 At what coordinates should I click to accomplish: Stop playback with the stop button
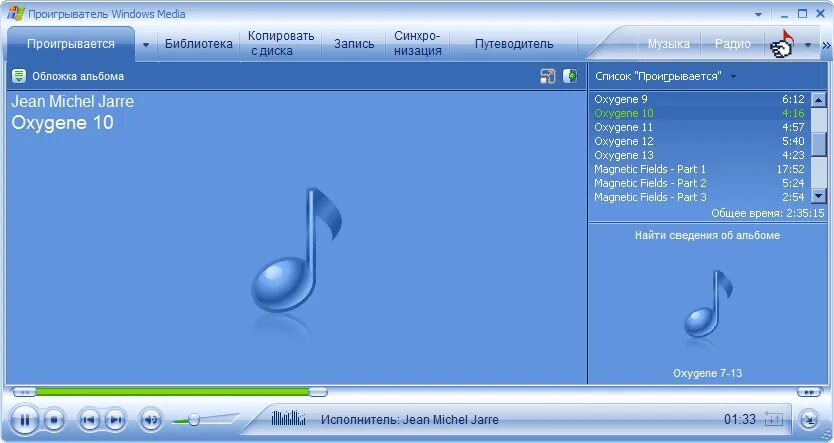point(53,420)
